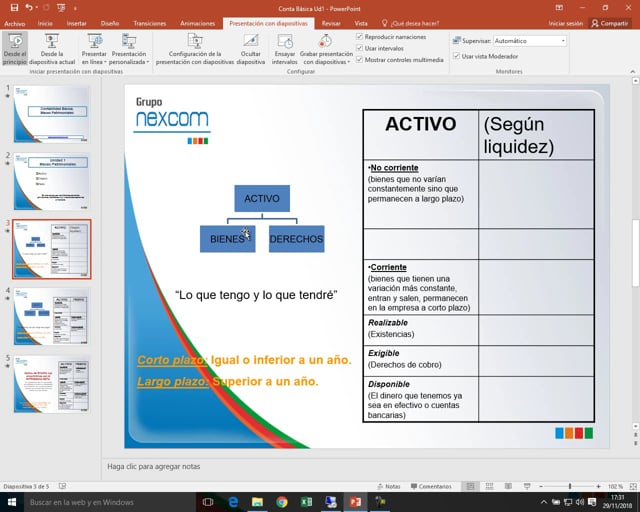Toggle Mostrar controles multimedia checkbox
The image size is (640, 512).
point(359,60)
